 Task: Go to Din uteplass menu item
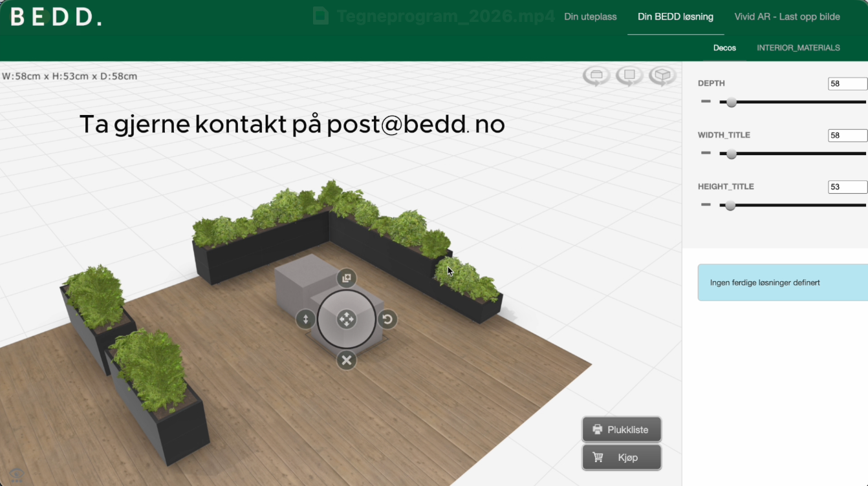(589, 17)
